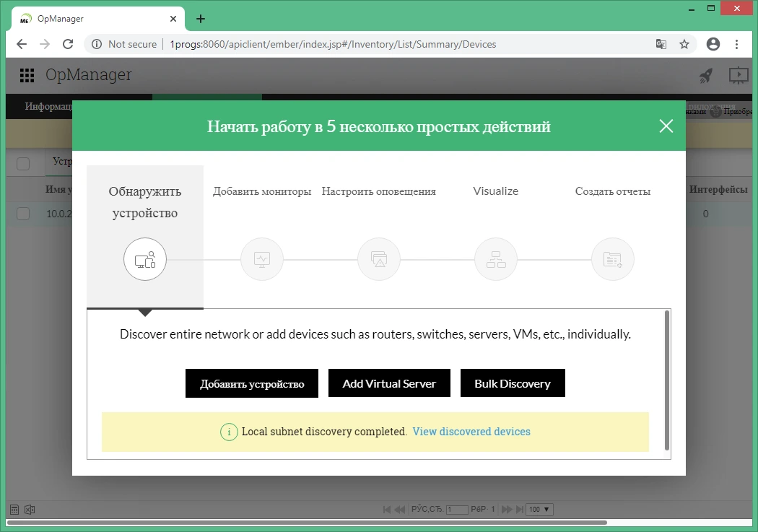The image size is (758, 532).
Task: Open the View discovered devices link
Action: (x=471, y=432)
